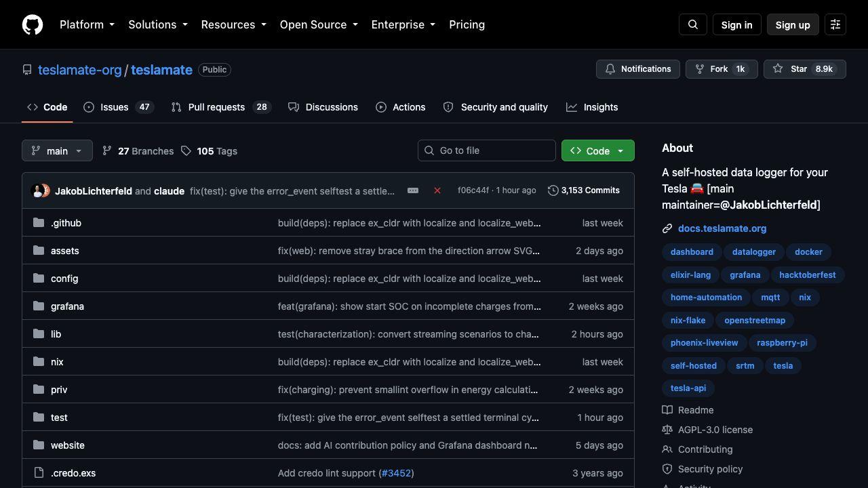The width and height of the screenshot is (868, 488).
Task: Expand the Open Source menu
Action: (x=319, y=24)
